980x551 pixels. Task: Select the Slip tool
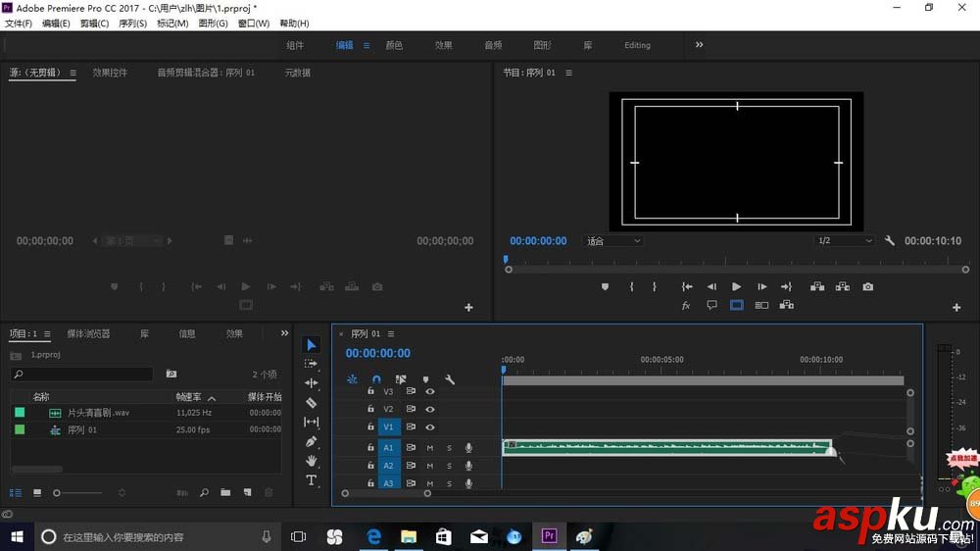click(312, 423)
